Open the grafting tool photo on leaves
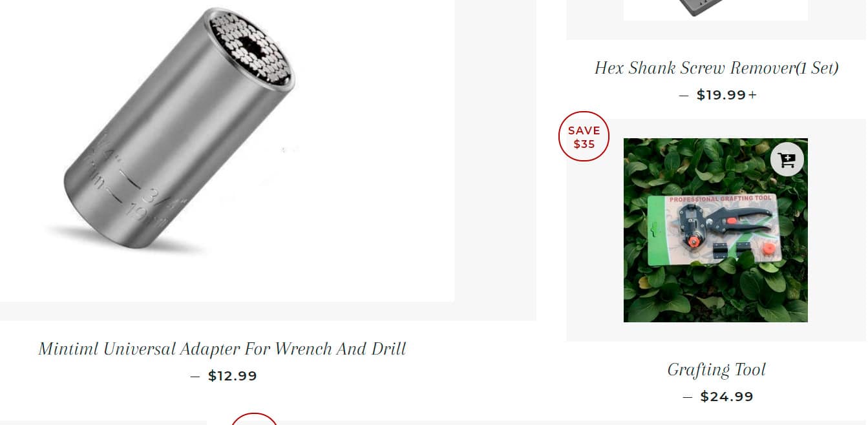The width and height of the screenshot is (868, 425). (715, 230)
